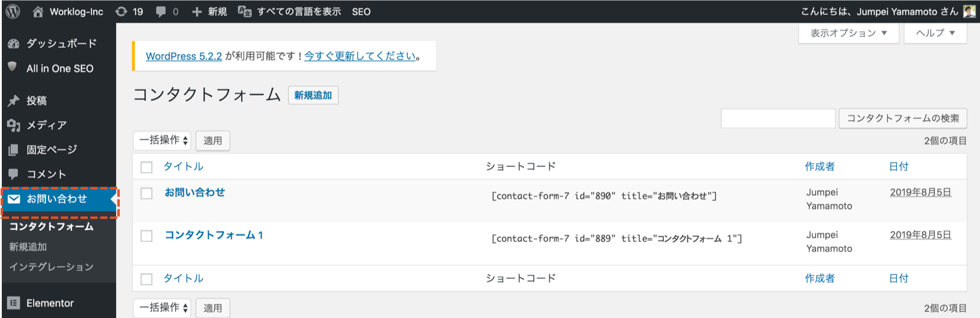Check the box for コンタクトフォーム 1 row

(146, 236)
